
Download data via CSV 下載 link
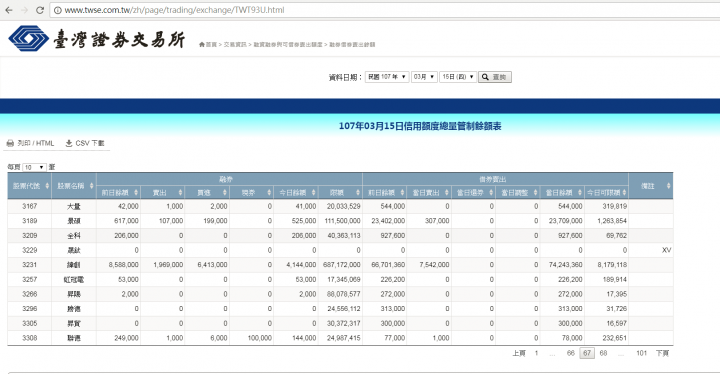85,143
